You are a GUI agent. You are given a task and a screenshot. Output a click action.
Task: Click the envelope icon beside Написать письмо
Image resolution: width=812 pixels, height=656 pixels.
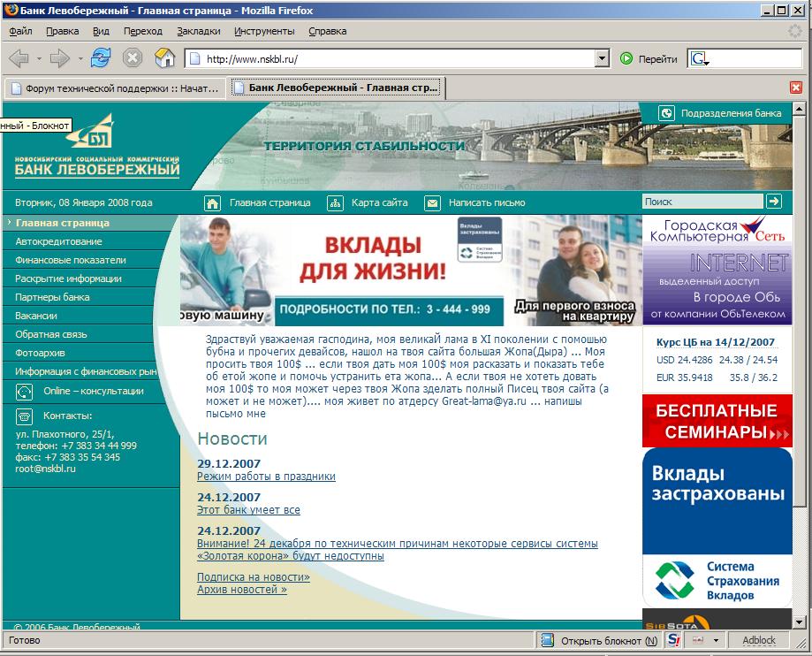pos(432,203)
